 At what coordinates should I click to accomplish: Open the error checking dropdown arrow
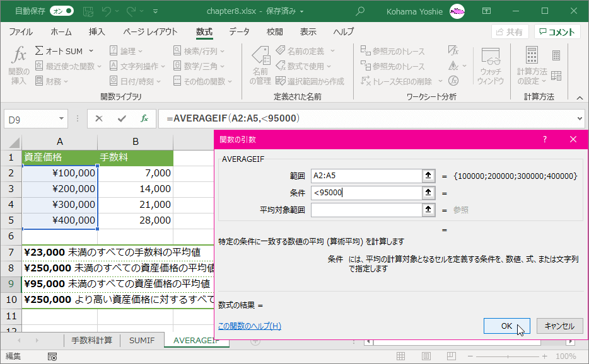[465, 66]
